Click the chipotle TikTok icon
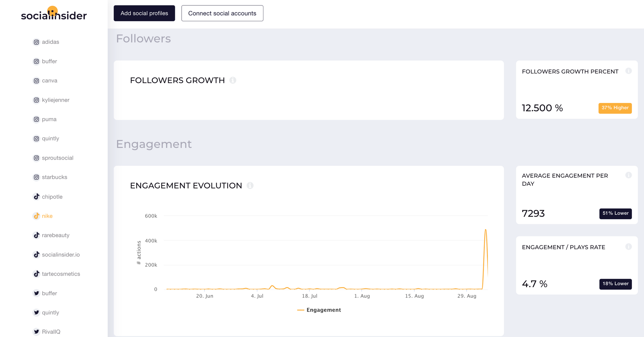Screen dimensions: 644x337 36,197
